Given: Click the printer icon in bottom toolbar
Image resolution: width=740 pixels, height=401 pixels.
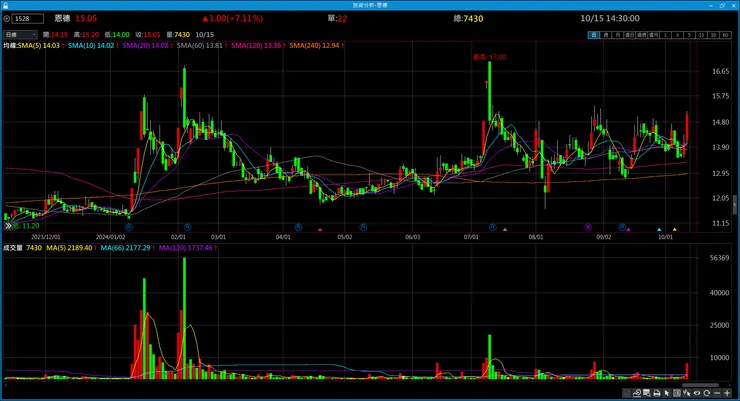Looking at the screenshot, I should [657, 393].
